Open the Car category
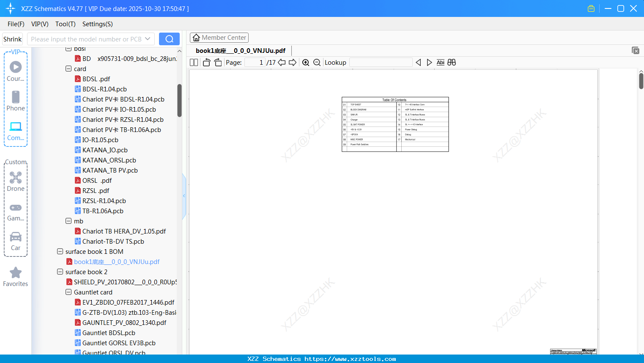 [16, 241]
